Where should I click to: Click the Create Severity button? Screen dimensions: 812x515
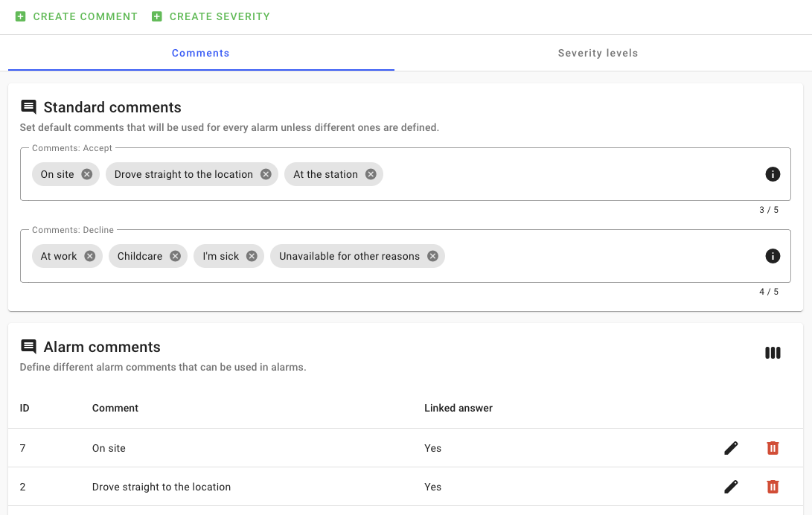pyautogui.click(x=211, y=16)
